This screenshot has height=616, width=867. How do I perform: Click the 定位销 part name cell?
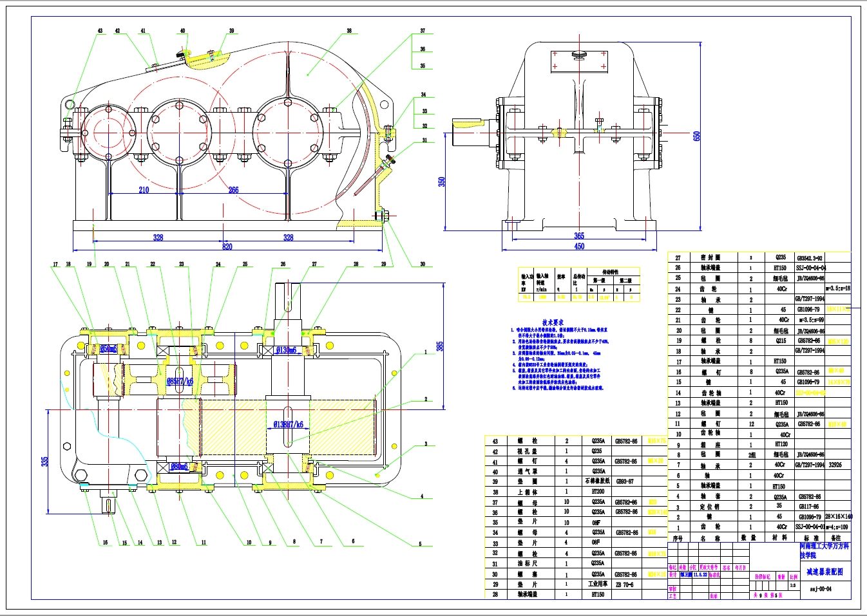pyautogui.click(x=709, y=507)
